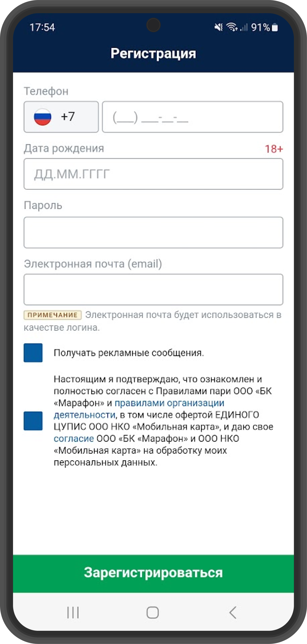Tap the phone number input field
307x644 pixels.
tap(192, 117)
